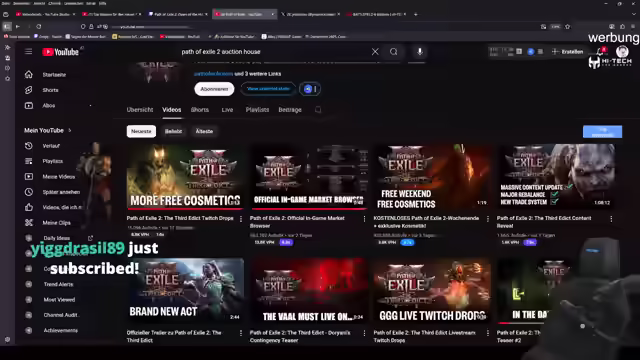Open a new browser tab with plus button

pos(416,14)
